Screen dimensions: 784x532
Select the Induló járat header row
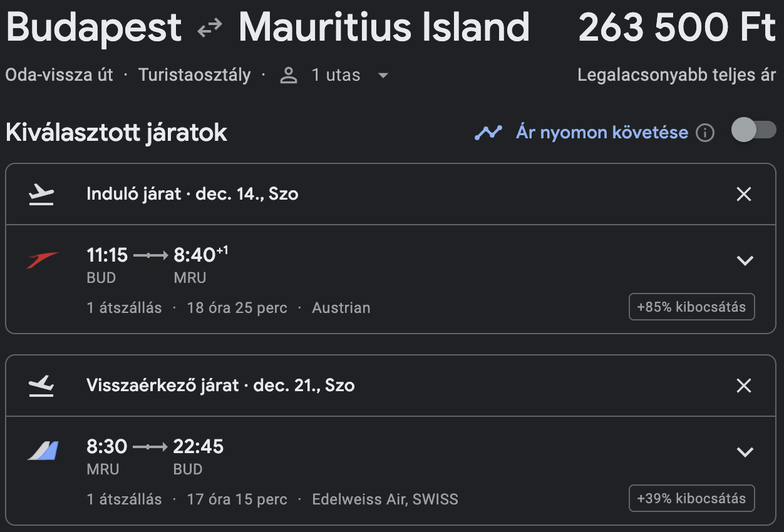pyautogui.click(x=391, y=195)
